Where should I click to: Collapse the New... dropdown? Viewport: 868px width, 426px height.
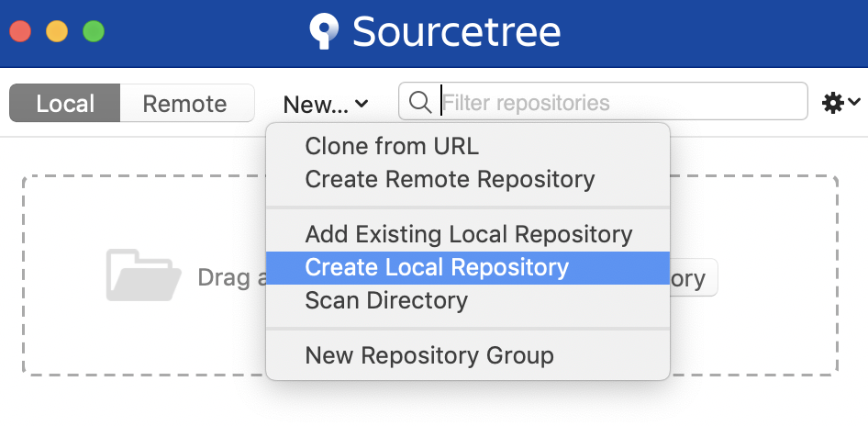point(326,104)
